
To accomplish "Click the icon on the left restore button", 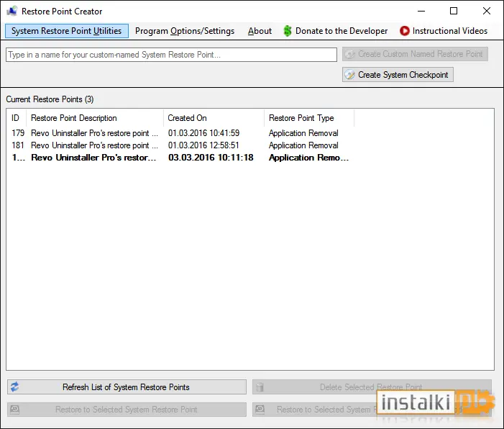I will click(15, 410).
